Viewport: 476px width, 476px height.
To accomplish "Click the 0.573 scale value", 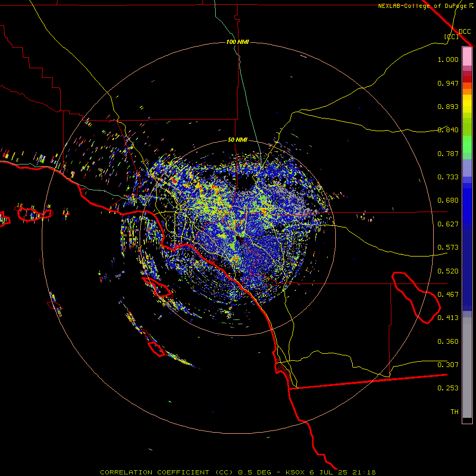I will 448,248.
